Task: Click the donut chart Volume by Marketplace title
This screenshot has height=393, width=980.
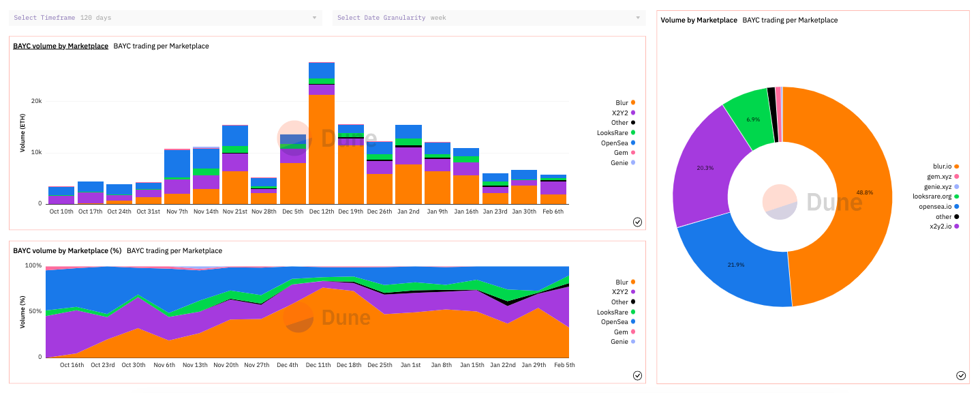Action: (x=699, y=20)
